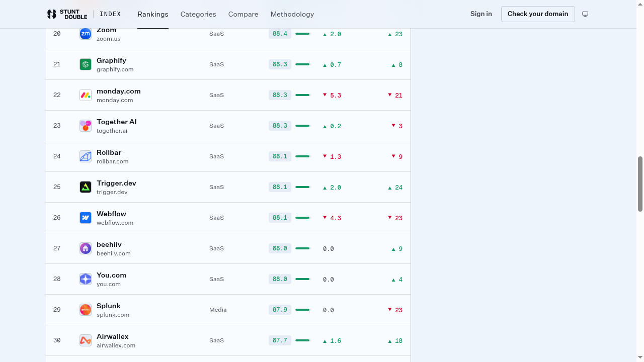Click the 88.0 score badge for beehiiv
The height and width of the screenshot is (362, 644).
[280, 248]
